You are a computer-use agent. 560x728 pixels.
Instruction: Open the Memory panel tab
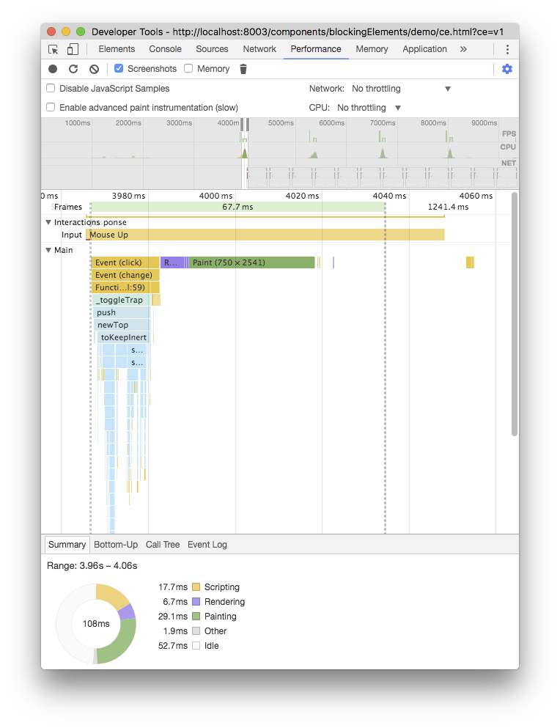[372, 49]
